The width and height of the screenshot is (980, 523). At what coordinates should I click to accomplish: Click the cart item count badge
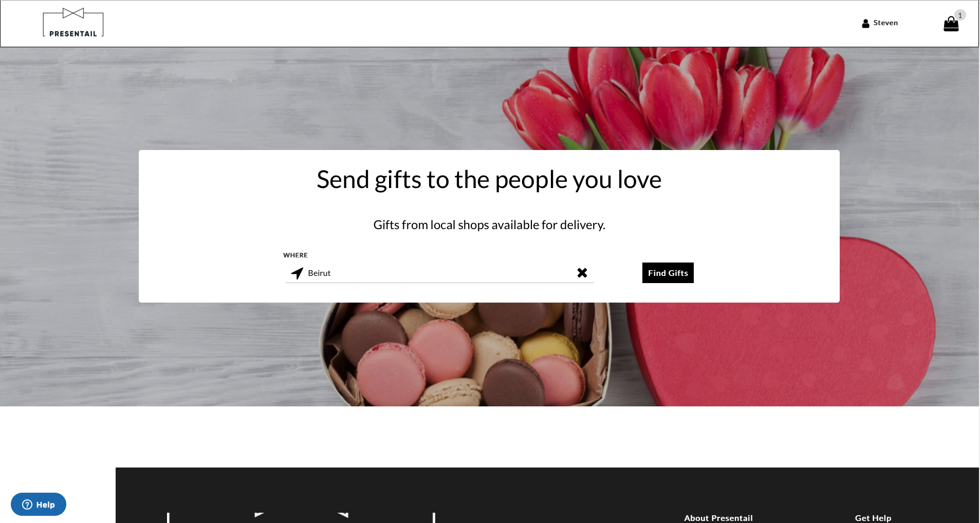point(960,15)
